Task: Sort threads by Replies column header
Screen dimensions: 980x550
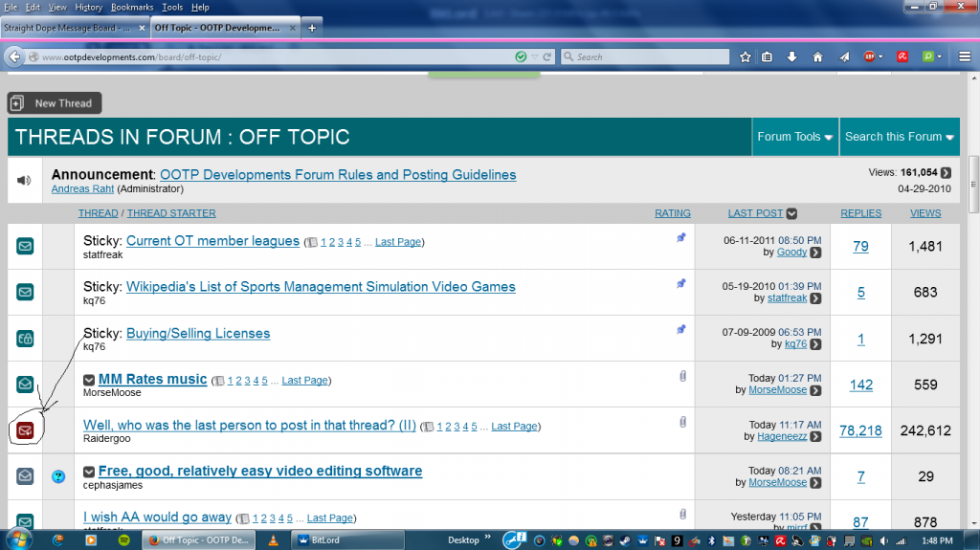Action: 860,213
